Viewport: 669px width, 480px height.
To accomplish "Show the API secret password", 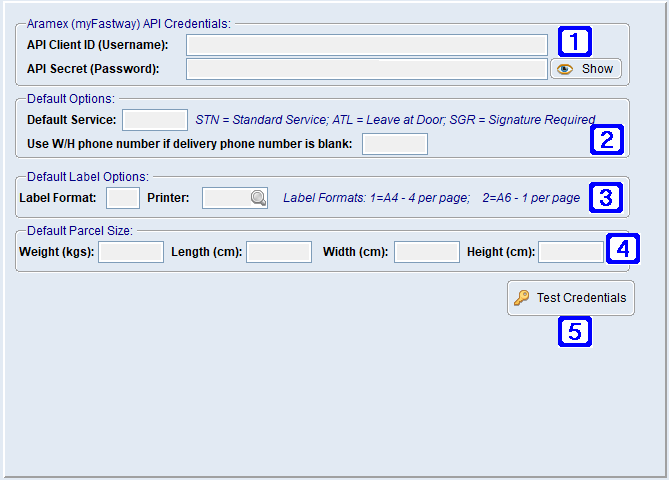I will point(586,69).
